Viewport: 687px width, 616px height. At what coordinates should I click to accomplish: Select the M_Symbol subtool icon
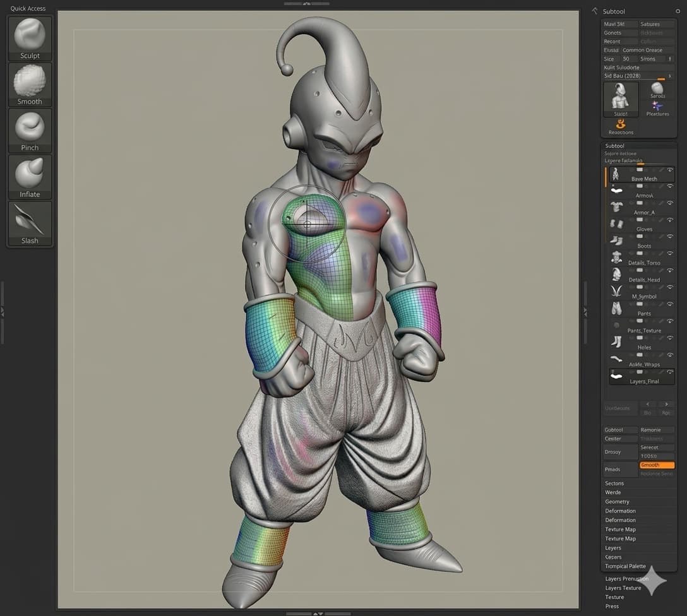click(616, 291)
